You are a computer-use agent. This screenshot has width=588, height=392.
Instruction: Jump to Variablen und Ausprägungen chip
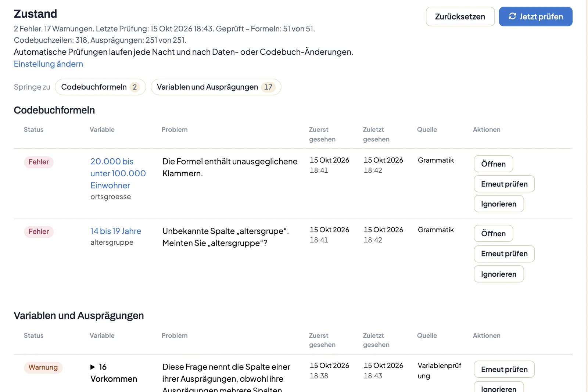click(216, 87)
